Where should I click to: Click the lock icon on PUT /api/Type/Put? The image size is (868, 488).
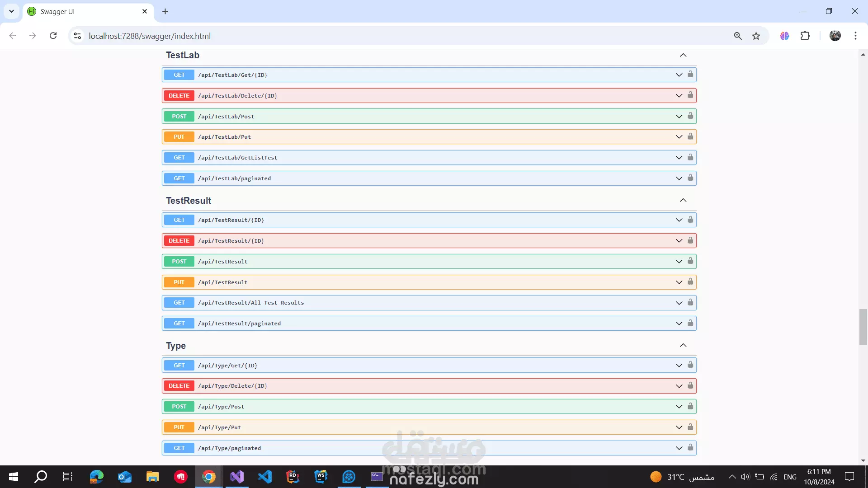point(690,427)
